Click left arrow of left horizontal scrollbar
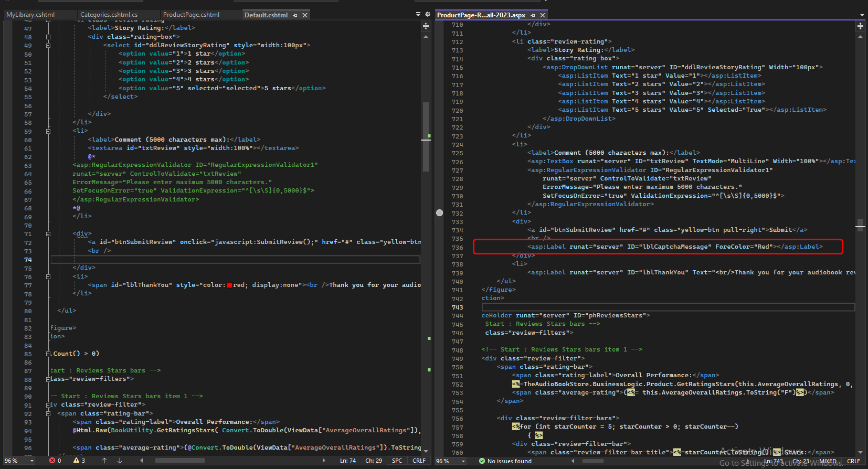The height and width of the screenshot is (469, 868). [x=142, y=461]
